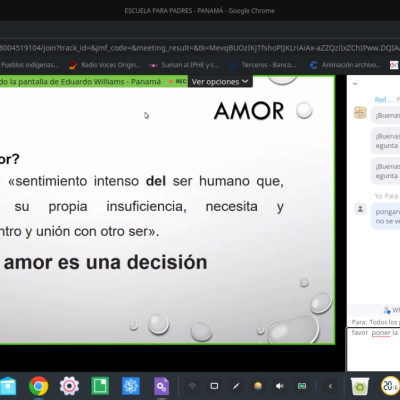Open the Ver opciones dropdown
The height and width of the screenshot is (400, 400).
tap(220, 82)
